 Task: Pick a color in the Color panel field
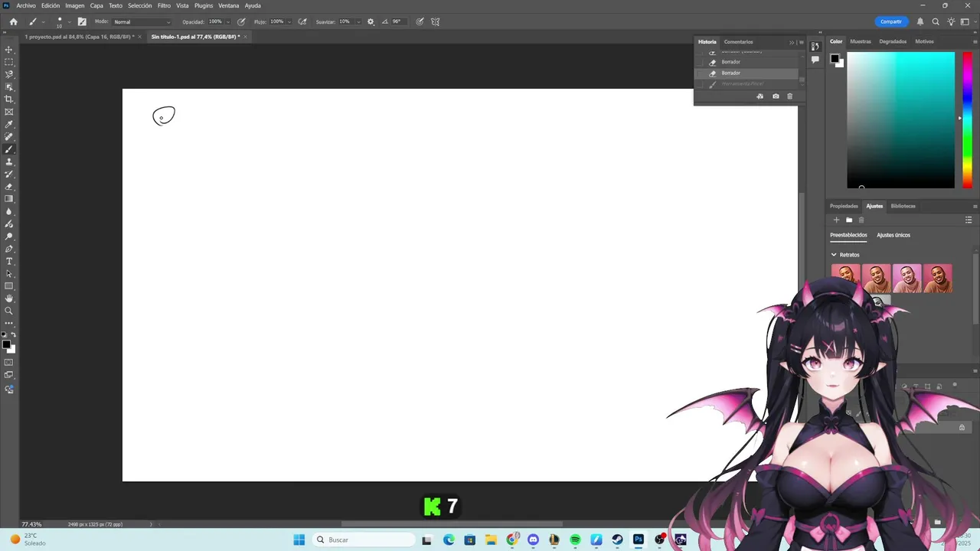click(x=900, y=119)
